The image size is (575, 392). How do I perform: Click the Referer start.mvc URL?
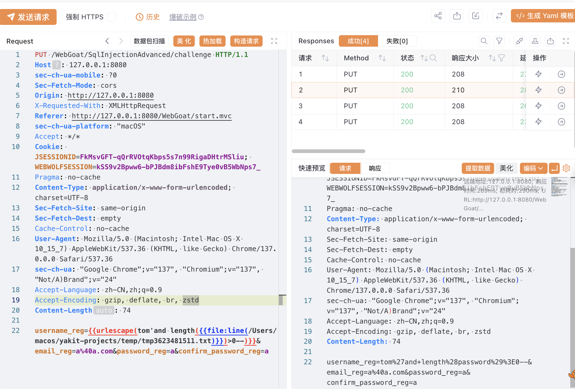152,116
